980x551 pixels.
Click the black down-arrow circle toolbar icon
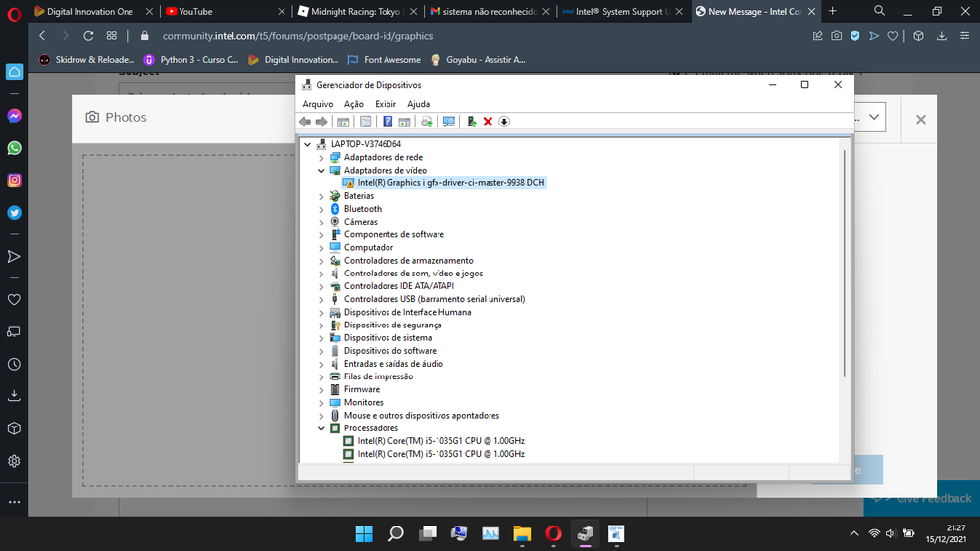pyautogui.click(x=504, y=122)
